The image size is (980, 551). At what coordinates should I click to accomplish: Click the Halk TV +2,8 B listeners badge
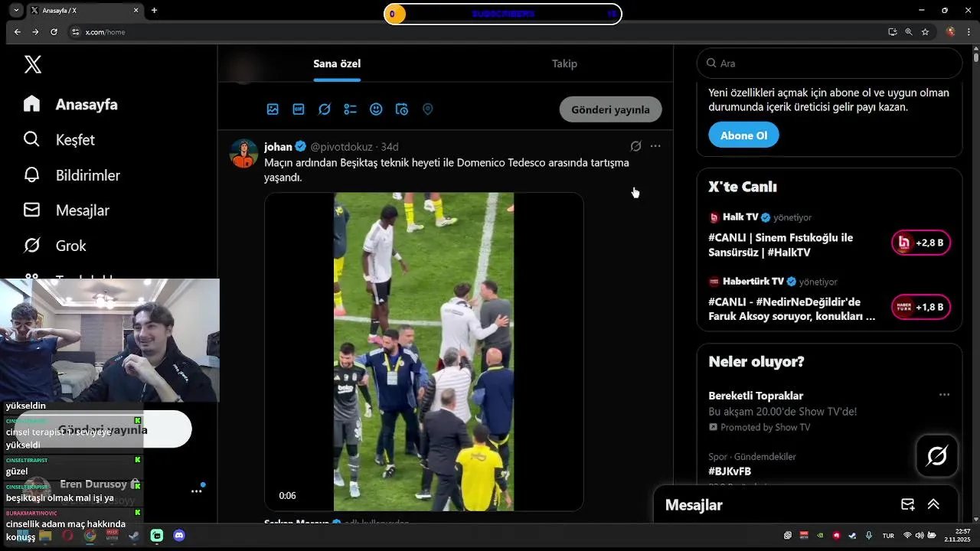[921, 243]
